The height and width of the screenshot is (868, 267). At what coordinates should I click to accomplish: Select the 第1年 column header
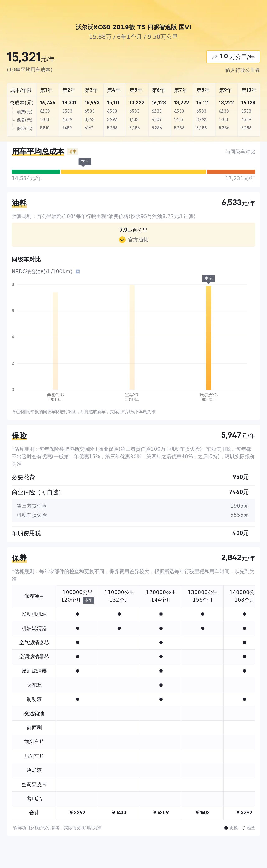coord(46,90)
